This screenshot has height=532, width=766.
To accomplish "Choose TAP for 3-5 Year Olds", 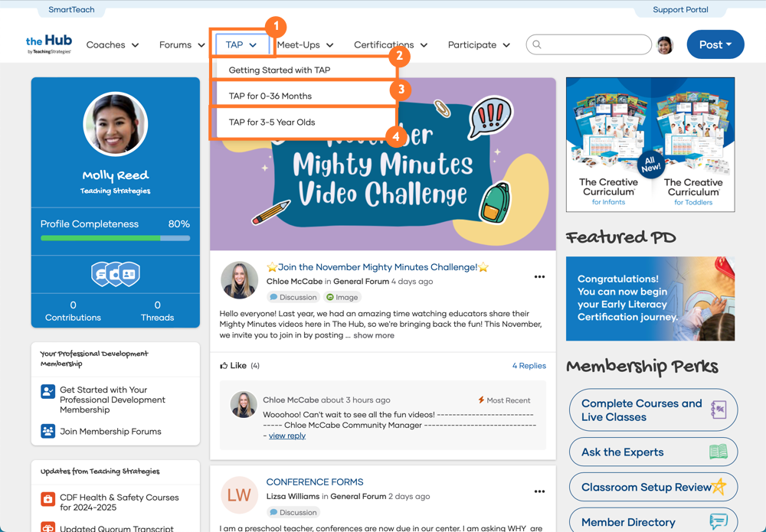I will coord(272,122).
